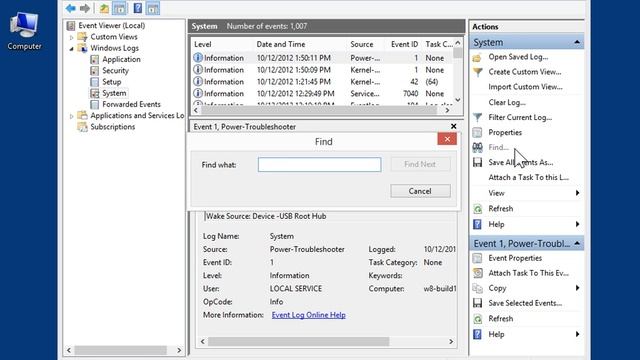Choose Filter Current Log action
Viewport: 640px width, 360px height.
(x=520, y=118)
